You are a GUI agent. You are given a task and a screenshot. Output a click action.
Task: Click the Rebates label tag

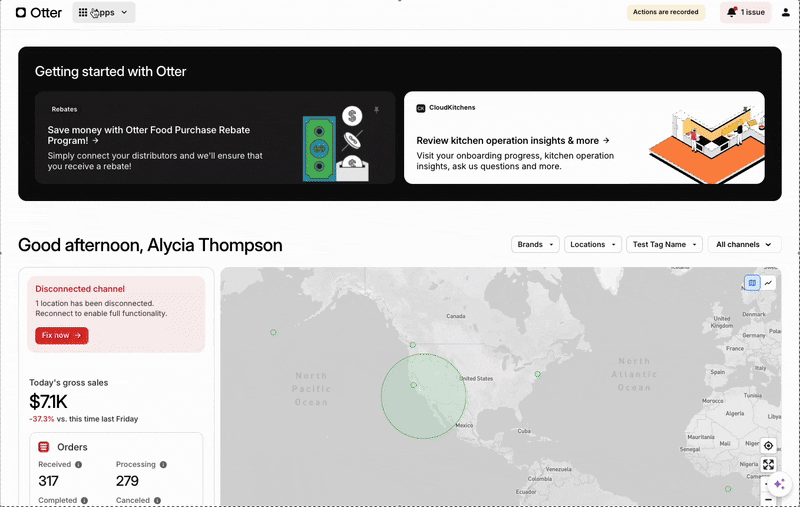[64, 109]
